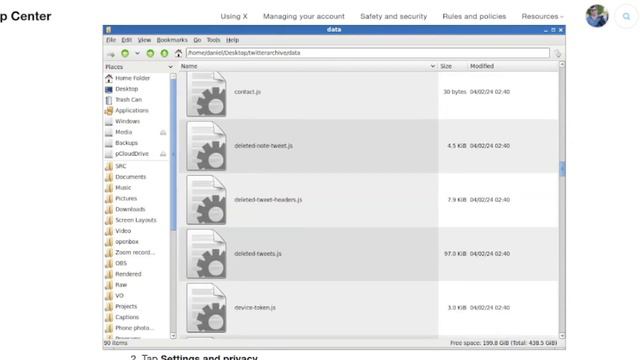Click the green Forward navigation button
Viewport: 640px width, 360px height.
pyautogui.click(x=150, y=53)
